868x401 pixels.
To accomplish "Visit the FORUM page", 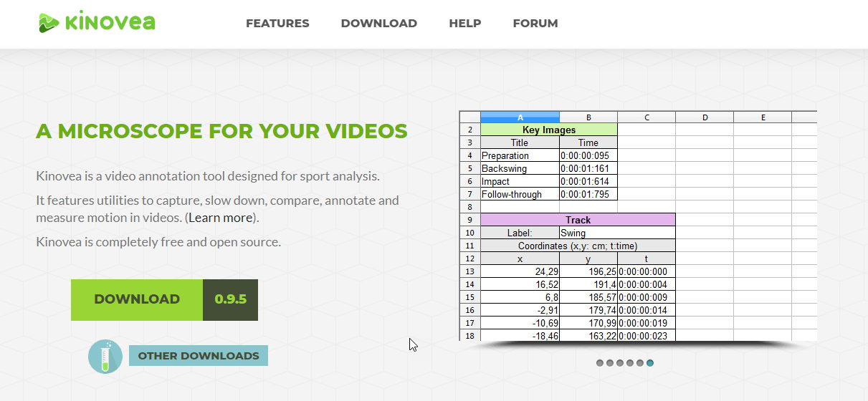I will (535, 23).
